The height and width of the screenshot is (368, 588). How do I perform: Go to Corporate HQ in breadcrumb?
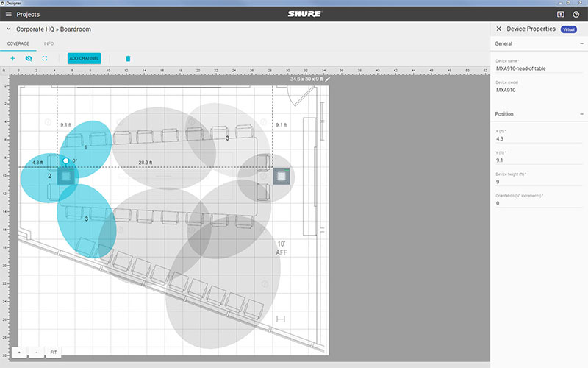[x=35, y=29]
